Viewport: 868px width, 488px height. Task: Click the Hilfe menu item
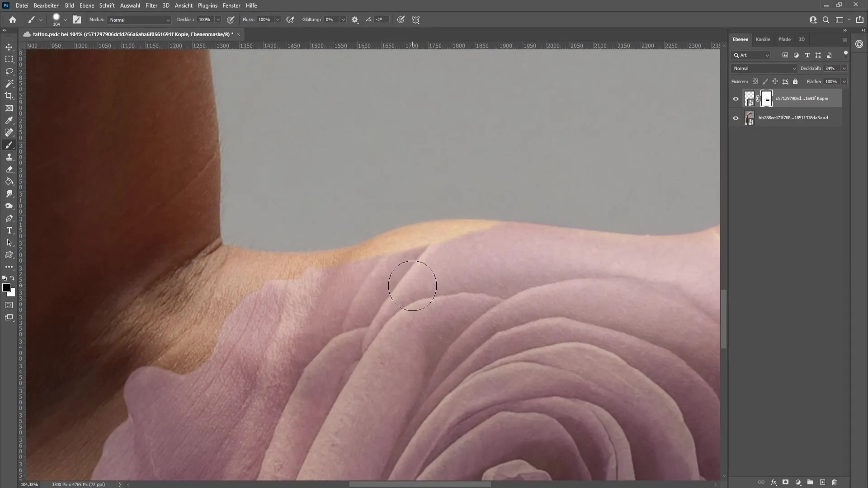251,5
